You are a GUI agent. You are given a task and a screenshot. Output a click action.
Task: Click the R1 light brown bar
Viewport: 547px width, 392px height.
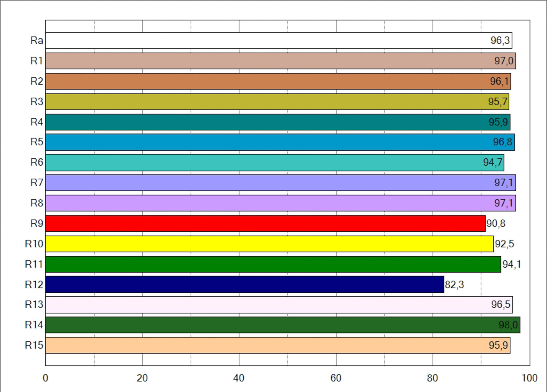(x=281, y=61)
